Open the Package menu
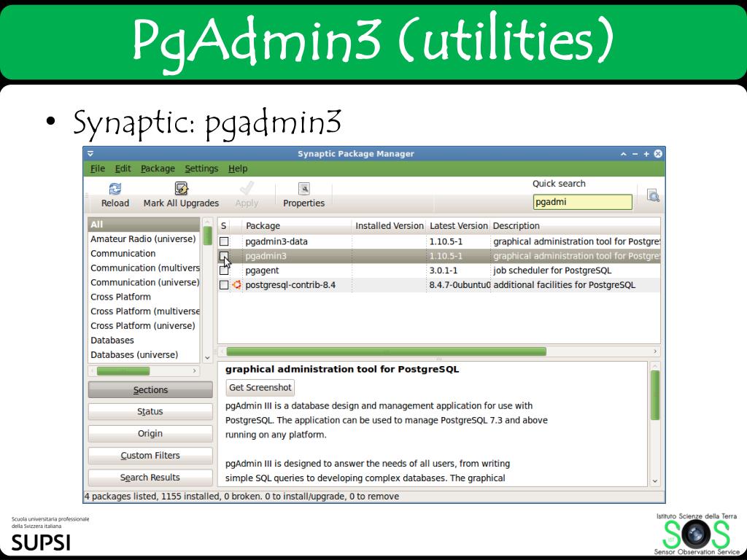The image size is (747, 560). (x=158, y=168)
